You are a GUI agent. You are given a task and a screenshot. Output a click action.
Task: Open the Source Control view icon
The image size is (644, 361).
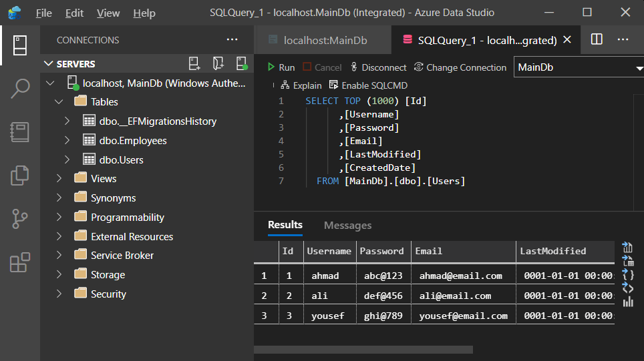point(20,219)
